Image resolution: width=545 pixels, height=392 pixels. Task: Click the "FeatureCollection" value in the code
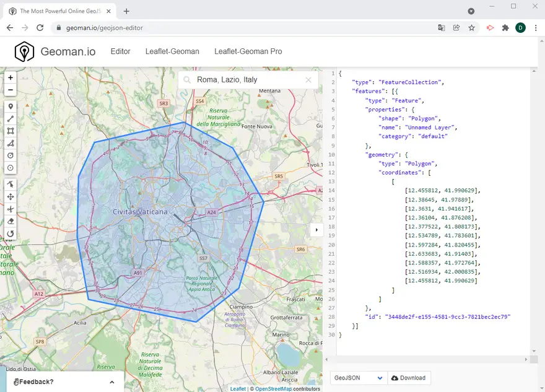410,82
